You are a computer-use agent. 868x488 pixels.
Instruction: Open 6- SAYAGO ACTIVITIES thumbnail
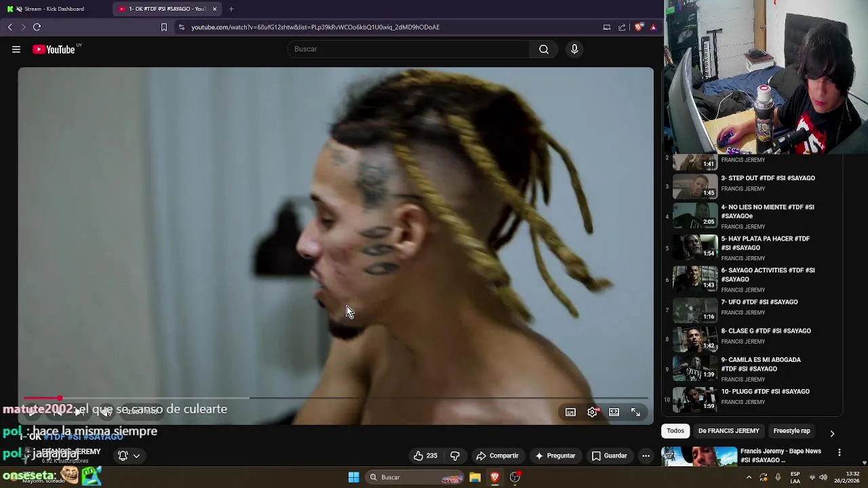[695, 278]
